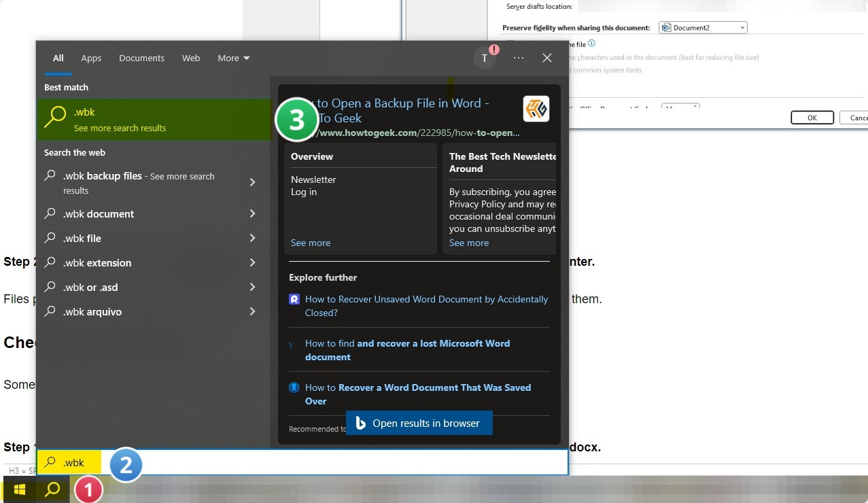Viewport: 868px width, 503px height.
Task: Switch to the Documents tab
Action: click(x=141, y=58)
